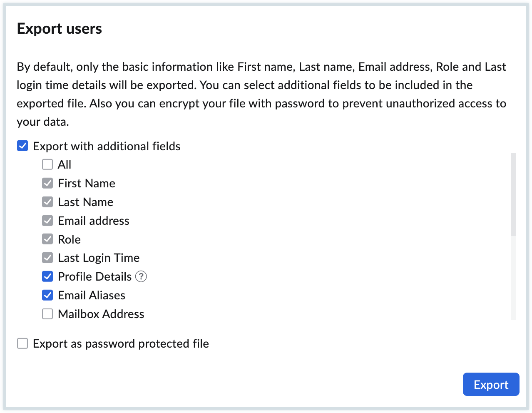Click the greyed First Name checkbox
Image resolution: width=532 pixels, height=413 pixels.
(47, 183)
